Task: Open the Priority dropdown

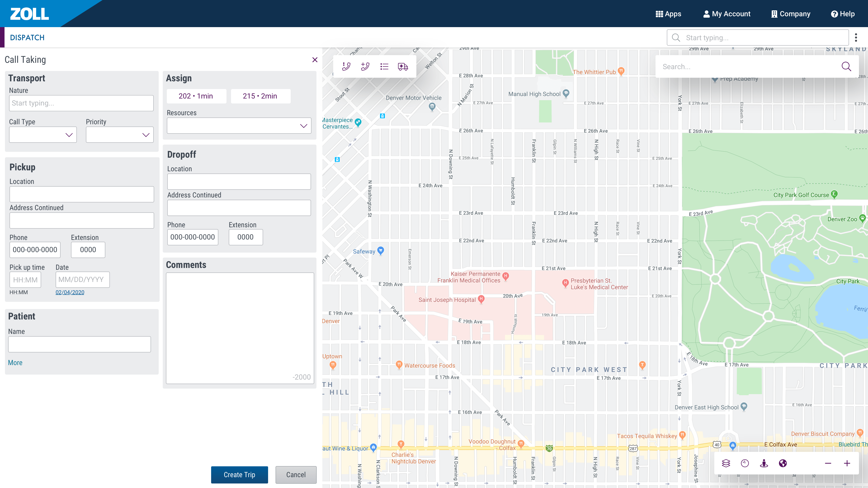Action: pyautogui.click(x=120, y=135)
